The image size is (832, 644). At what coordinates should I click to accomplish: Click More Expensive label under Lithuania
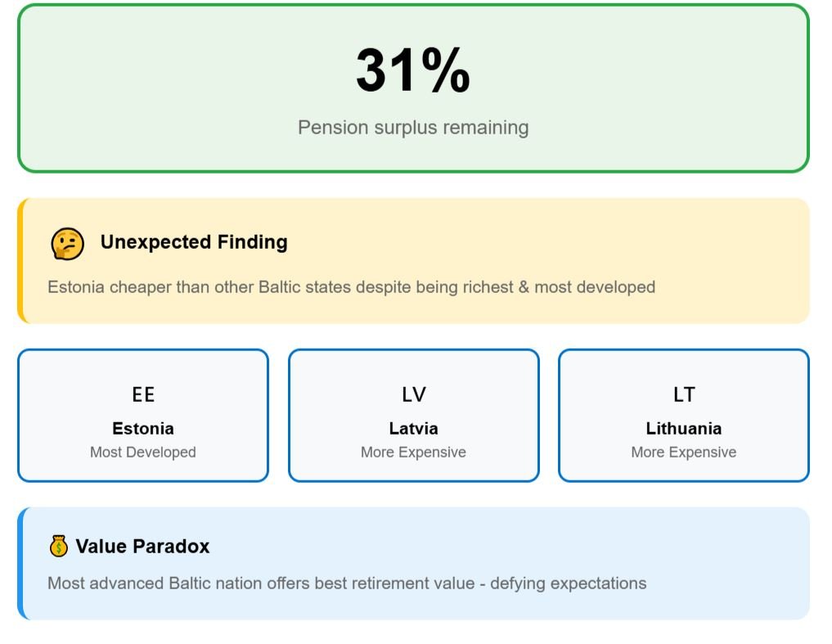point(684,453)
